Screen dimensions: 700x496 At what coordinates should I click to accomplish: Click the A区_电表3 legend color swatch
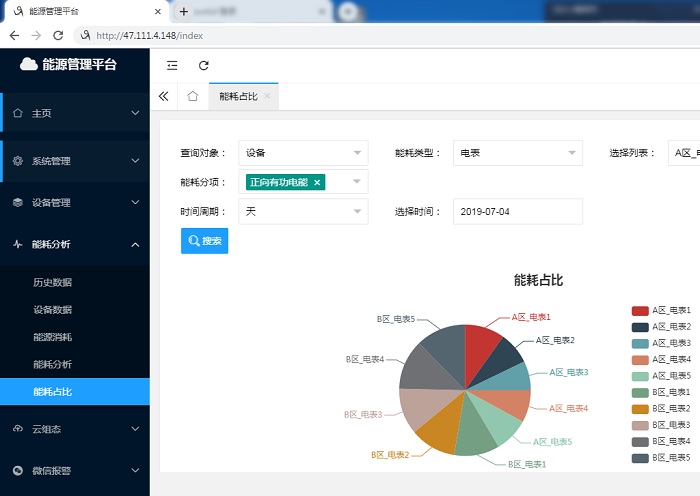pos(640,343)
